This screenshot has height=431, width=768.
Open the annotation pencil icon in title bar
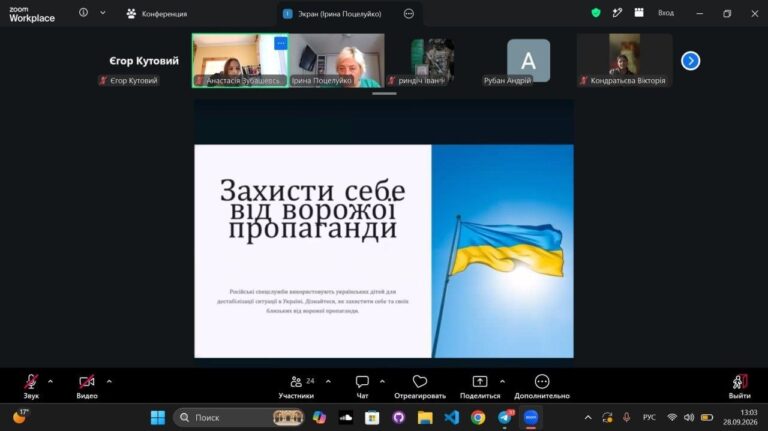click(617, 13)
